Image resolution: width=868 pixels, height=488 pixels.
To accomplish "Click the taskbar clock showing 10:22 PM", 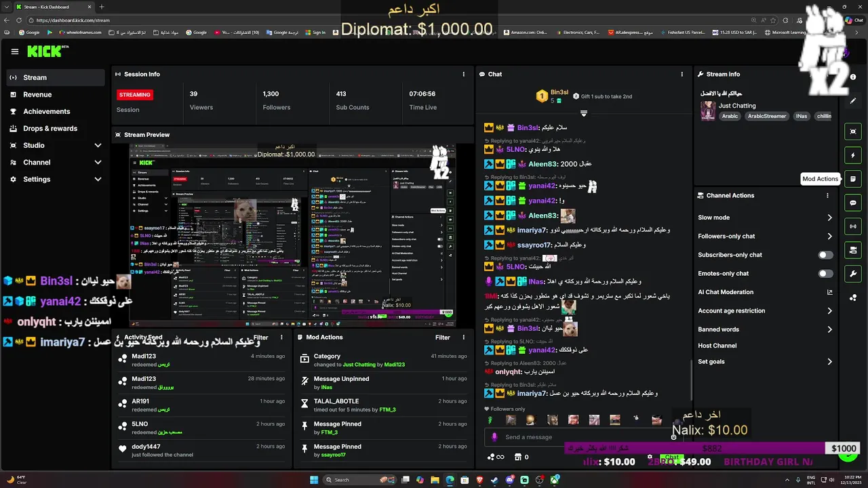I will point(850,480).
